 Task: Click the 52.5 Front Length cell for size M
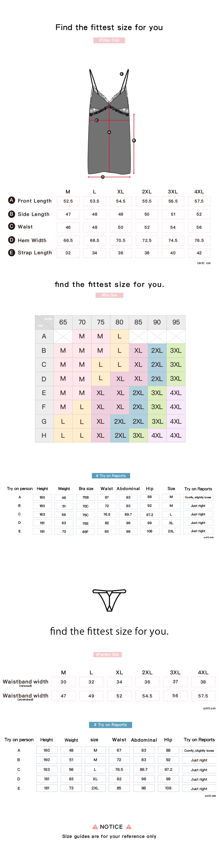[68, 201]
